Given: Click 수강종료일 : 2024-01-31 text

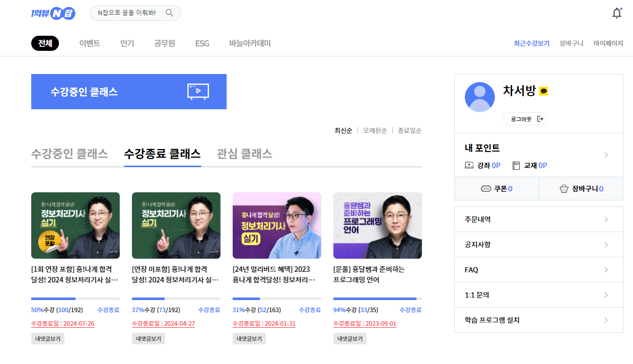Looking at the screenshot, I should click(264, 324).
